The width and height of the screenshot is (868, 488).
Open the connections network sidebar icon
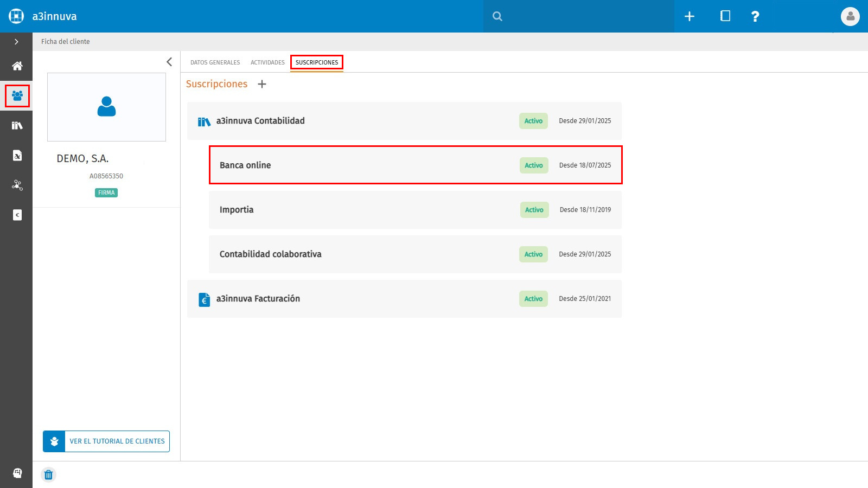[17, 185]
